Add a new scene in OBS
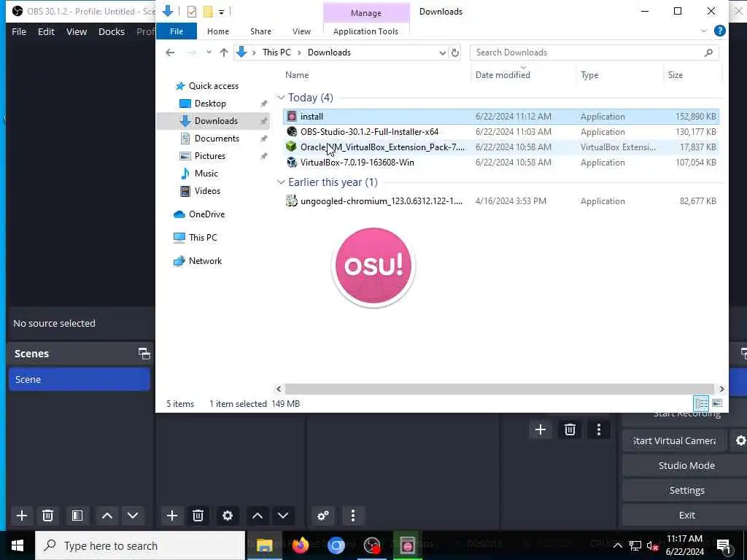747x560 pixels. (x=21, y=516)
